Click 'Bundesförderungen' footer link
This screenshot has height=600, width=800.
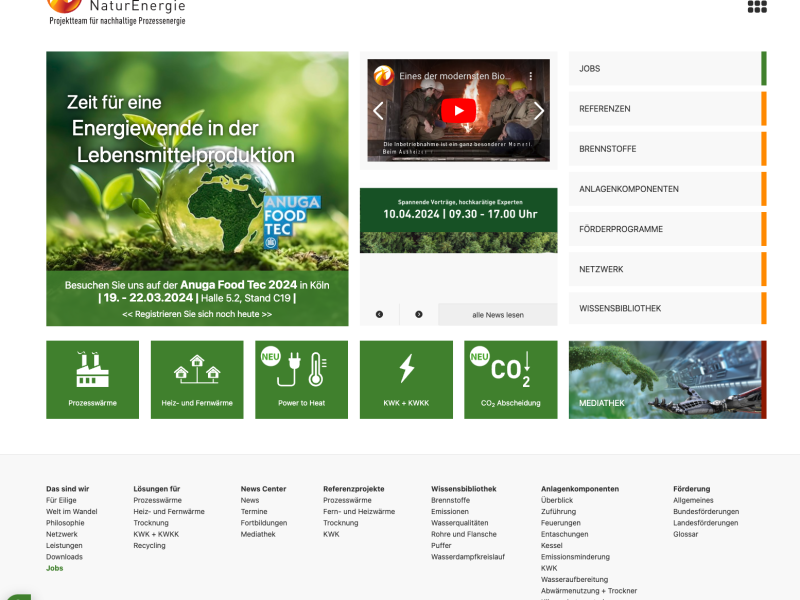tap(706, 511)
